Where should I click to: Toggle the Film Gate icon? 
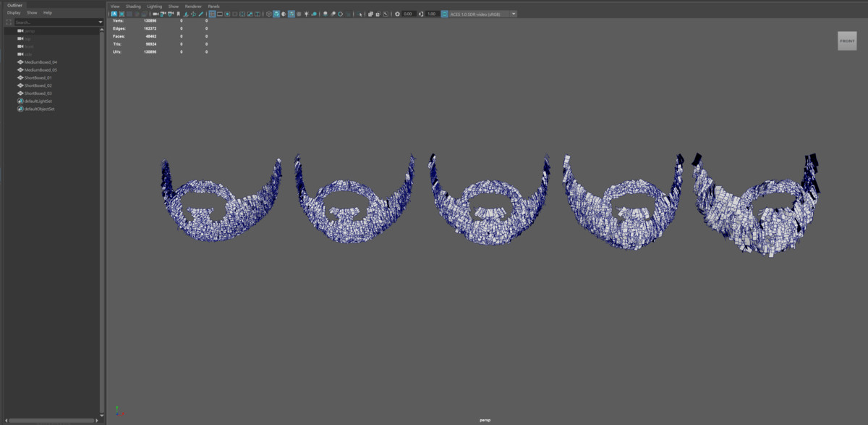pyautogui.click(x=219, y=14)
